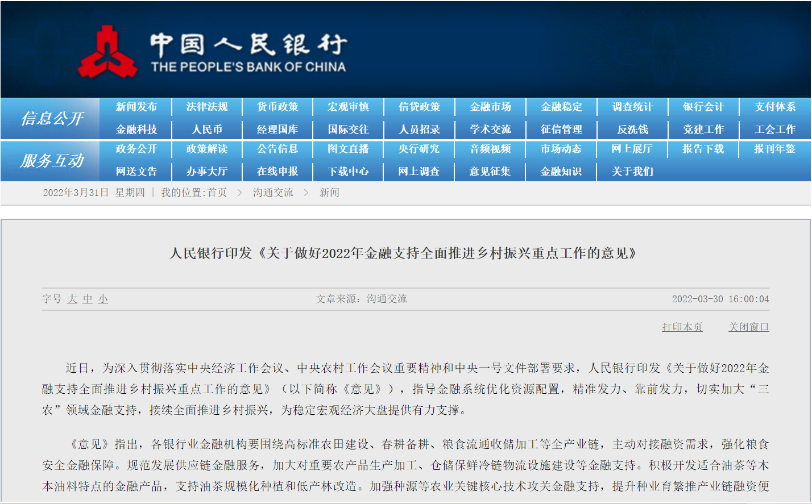The image size is (812, 504).
Task: Select 经理国库 menu item
Action: (277, 130)
